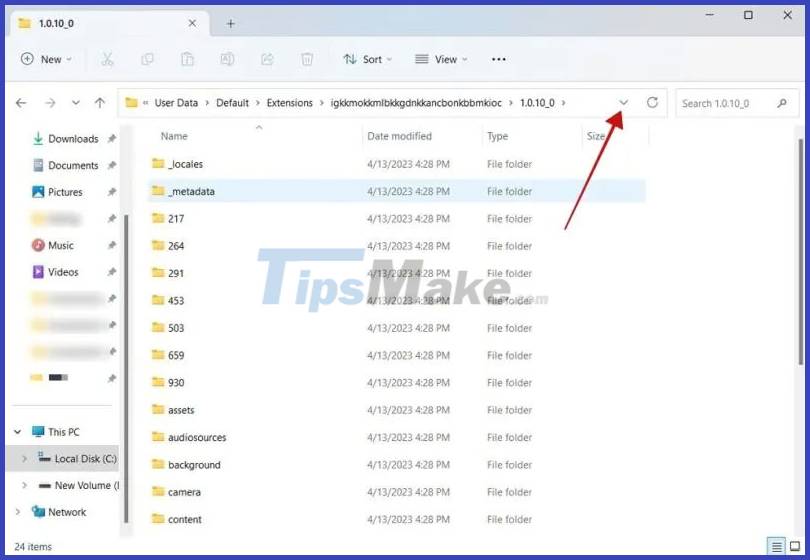Select the _metadata folder
The image size is (810, 560).
pyautogui.click(x=397, y=191)
